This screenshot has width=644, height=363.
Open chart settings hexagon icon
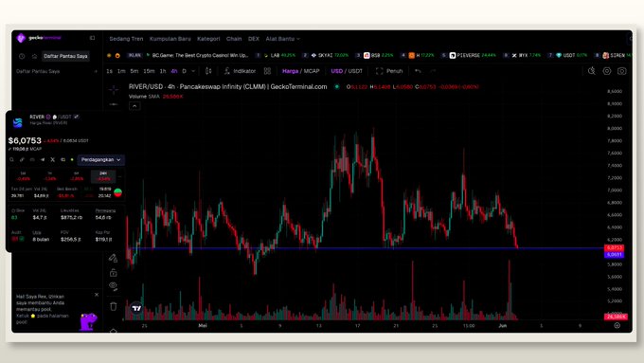pos(607,71)
